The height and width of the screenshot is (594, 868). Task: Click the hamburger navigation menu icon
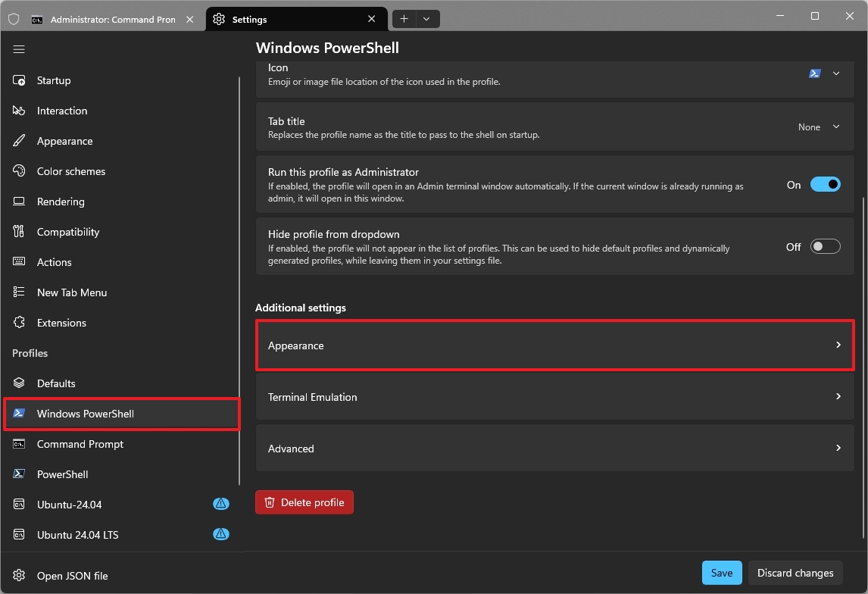coord(19,49)
